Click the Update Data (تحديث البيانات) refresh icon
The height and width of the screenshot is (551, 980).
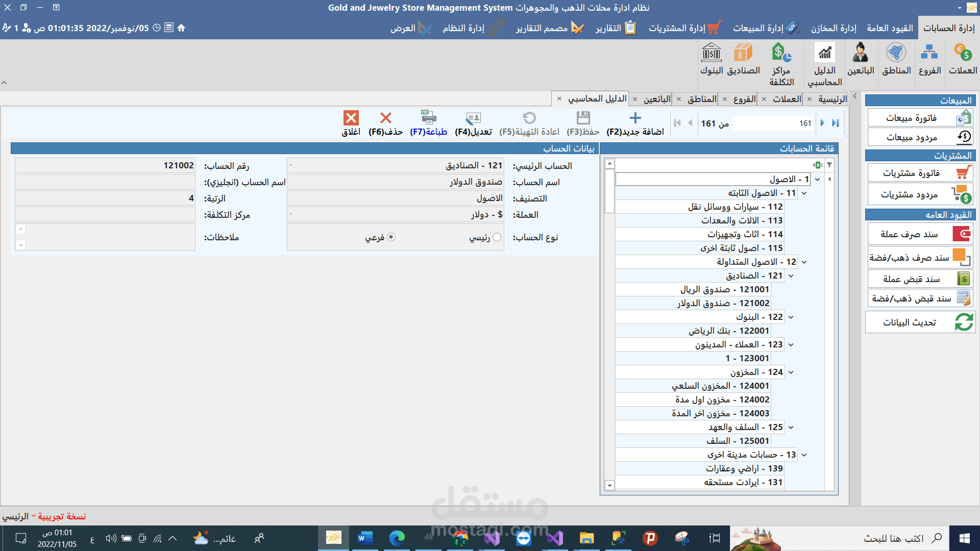964,322
